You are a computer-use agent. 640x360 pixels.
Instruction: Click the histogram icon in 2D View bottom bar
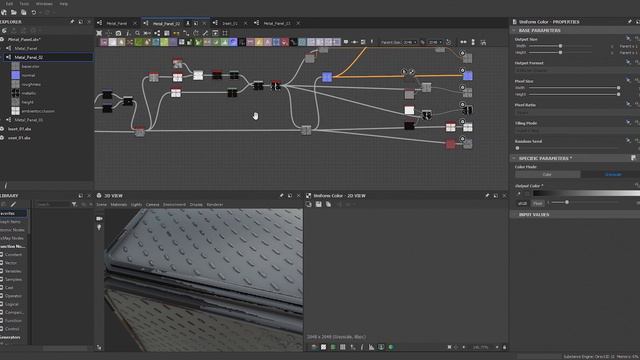(x=371, y=347)
